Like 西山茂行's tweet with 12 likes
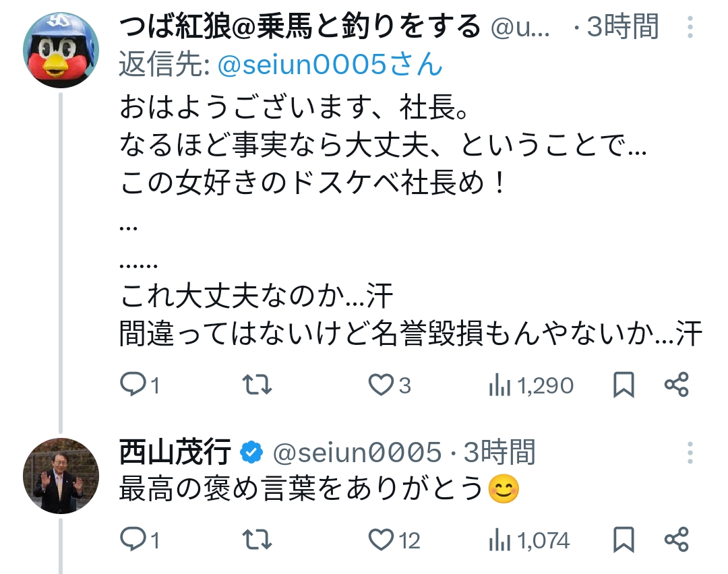The image size is (728, 574). [382, 540]
